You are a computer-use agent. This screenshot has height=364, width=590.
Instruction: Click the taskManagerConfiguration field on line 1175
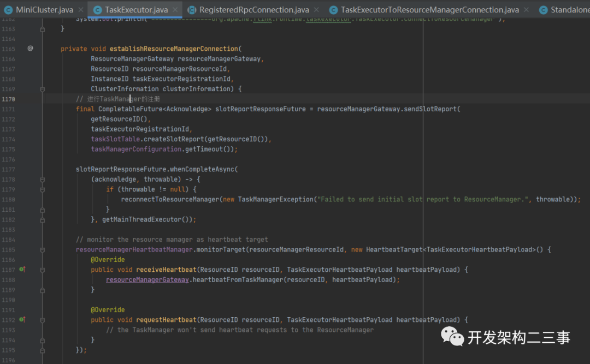pos(136,150)
